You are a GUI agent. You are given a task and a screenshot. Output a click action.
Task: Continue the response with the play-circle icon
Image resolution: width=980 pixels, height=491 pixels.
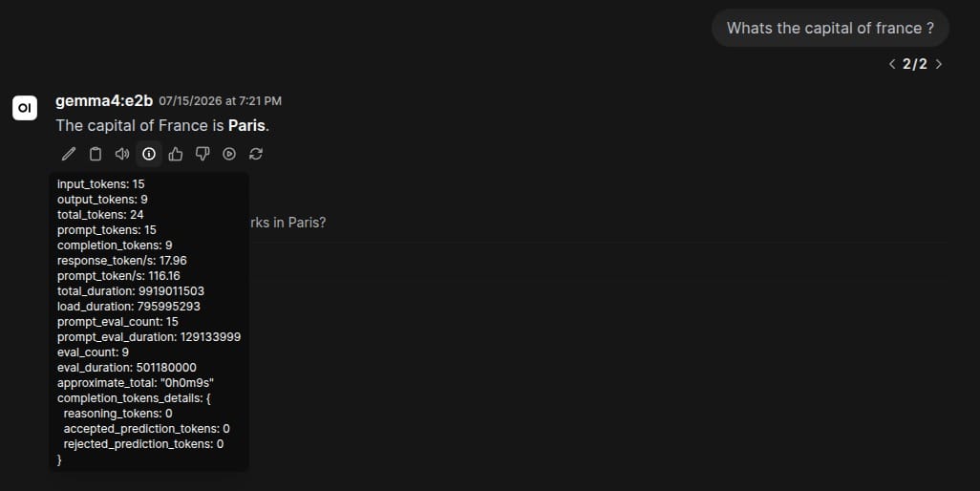pos(229,154)
